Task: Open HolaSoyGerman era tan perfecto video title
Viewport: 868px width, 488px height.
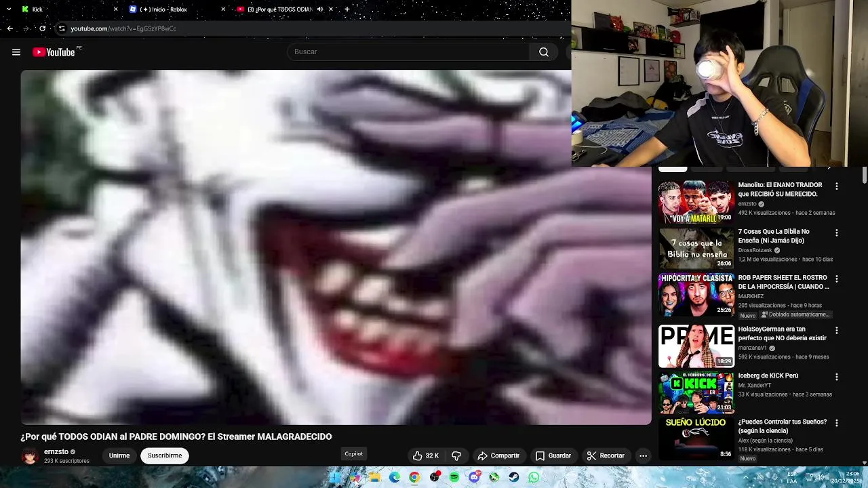Action: point(782,333)
